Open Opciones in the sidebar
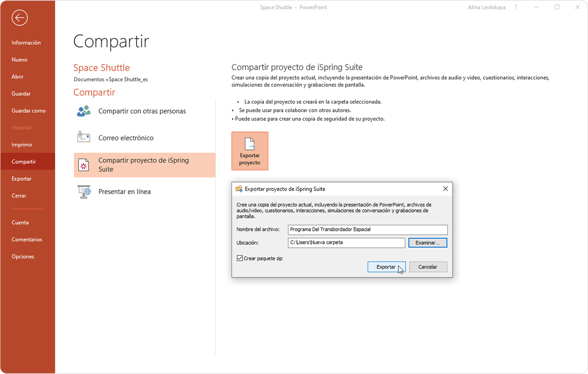 (23, 256)
